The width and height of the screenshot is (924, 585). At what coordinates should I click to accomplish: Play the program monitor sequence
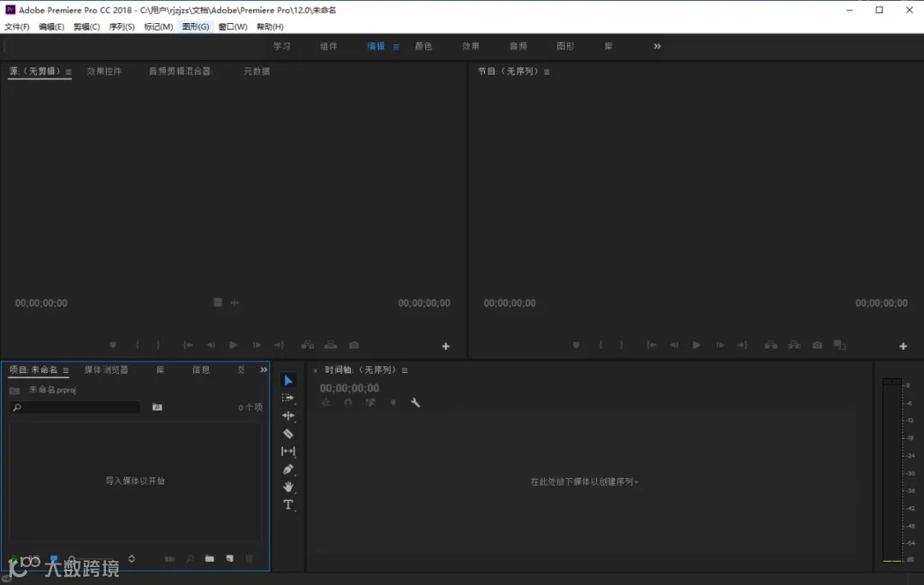(x=696, y=346)
